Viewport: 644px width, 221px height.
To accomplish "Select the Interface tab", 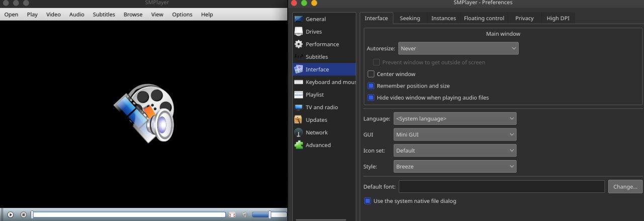I will pyautogui.click(x=376, y=18).
